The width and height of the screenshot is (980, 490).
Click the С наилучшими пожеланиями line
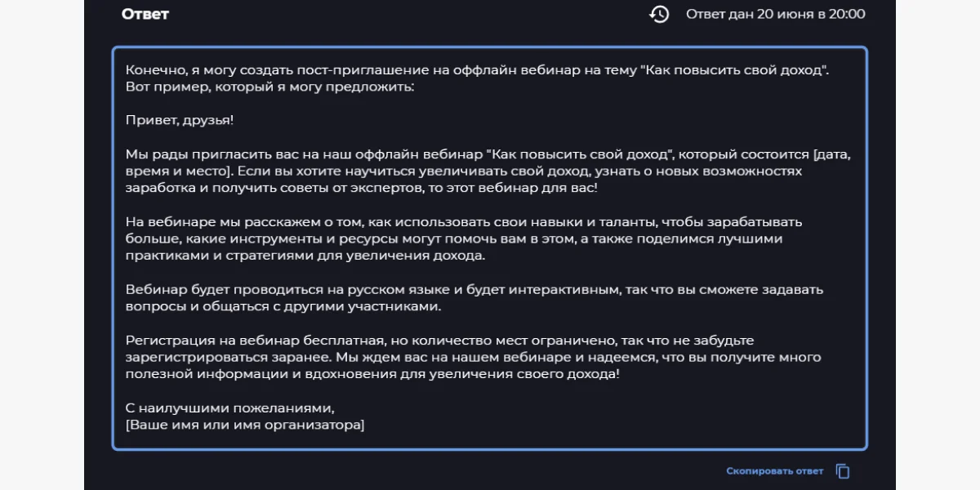point(230,408)
